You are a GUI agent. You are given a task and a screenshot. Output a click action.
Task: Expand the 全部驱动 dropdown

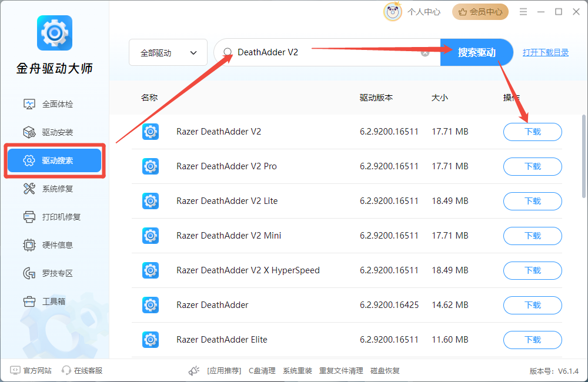pos(168,53)
